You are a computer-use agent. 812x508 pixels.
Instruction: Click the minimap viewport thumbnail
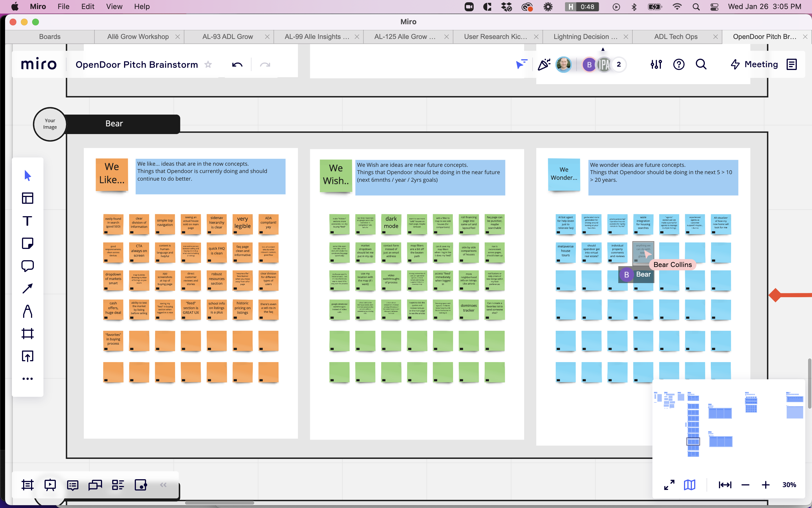pyautogui.click(x=693, y=441)
